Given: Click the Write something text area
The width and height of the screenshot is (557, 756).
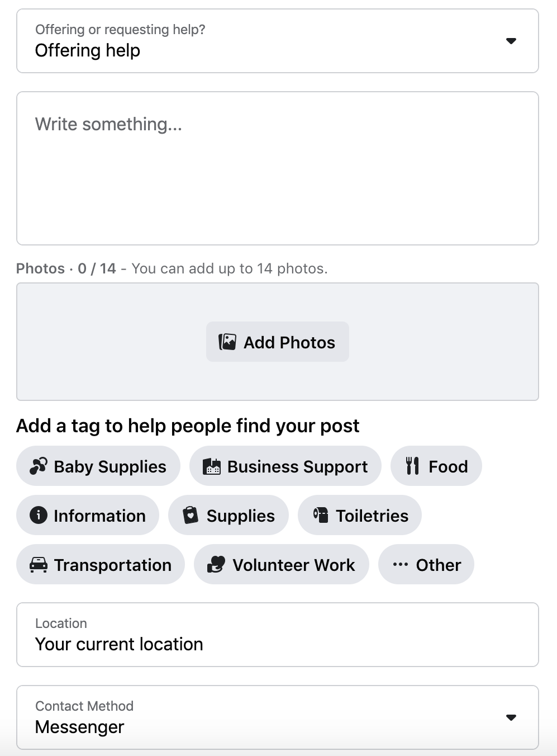Looking at the screenshot, I should 277,168.
